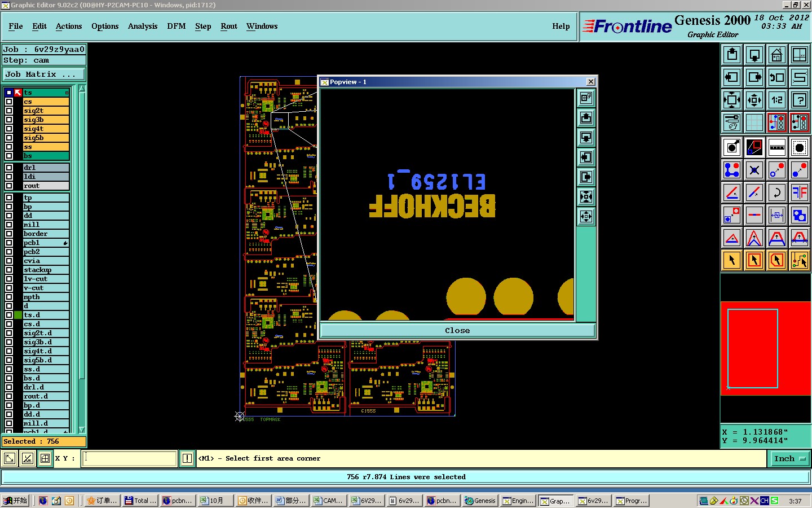Click the Windows Start button

coord(16,501)
